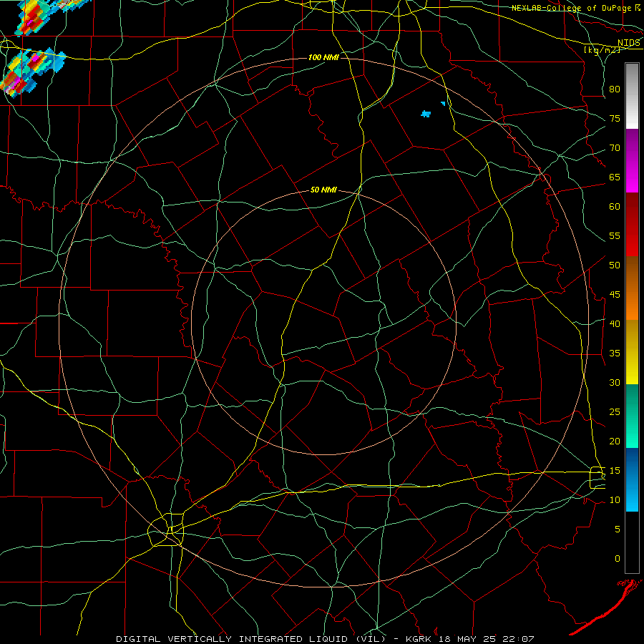Click the green segment of the VIL scale
The width and height of the screenshot is (644, 644).
tap(632, 416)
